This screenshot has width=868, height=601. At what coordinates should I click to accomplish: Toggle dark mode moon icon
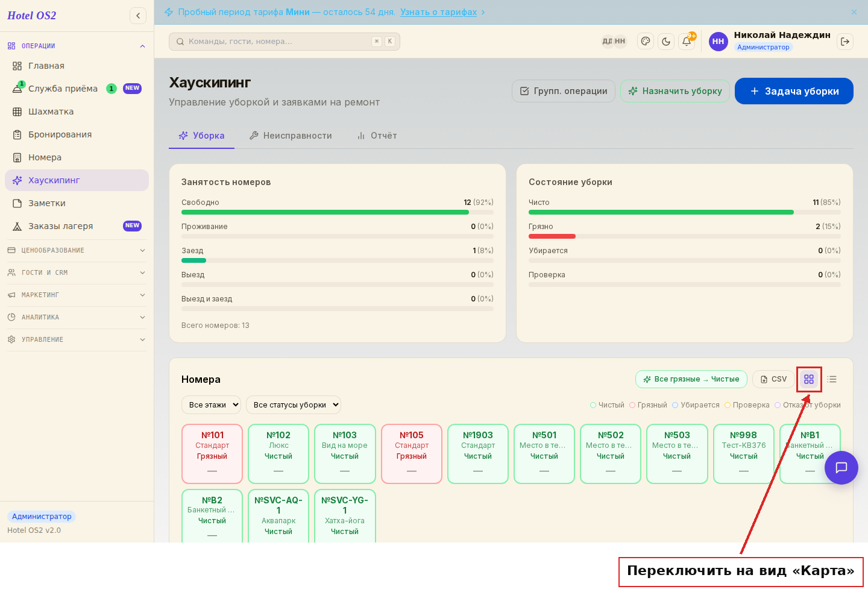click(666, 42)
